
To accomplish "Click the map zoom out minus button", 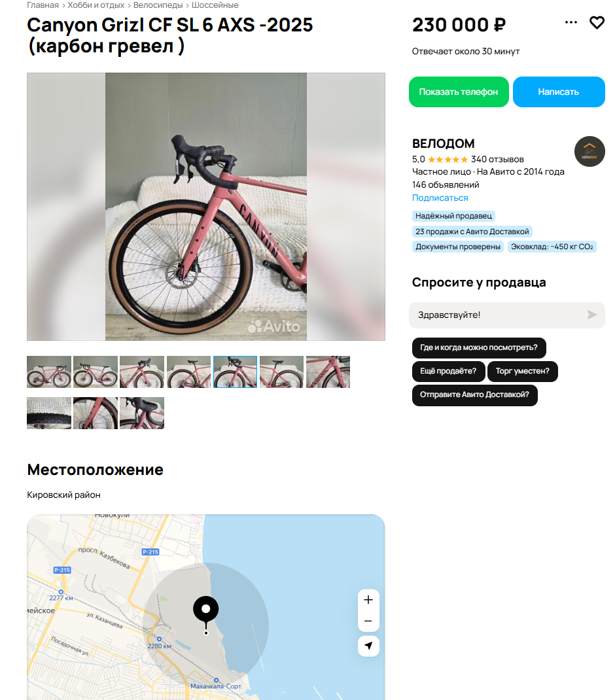I will pyautogui.click(x=368, y=621).
